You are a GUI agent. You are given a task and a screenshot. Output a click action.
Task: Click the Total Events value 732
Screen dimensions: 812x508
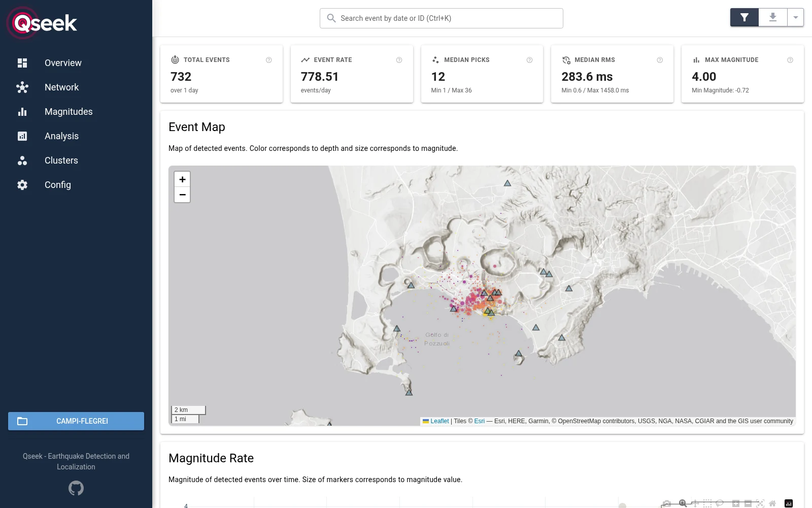point(181,77)
